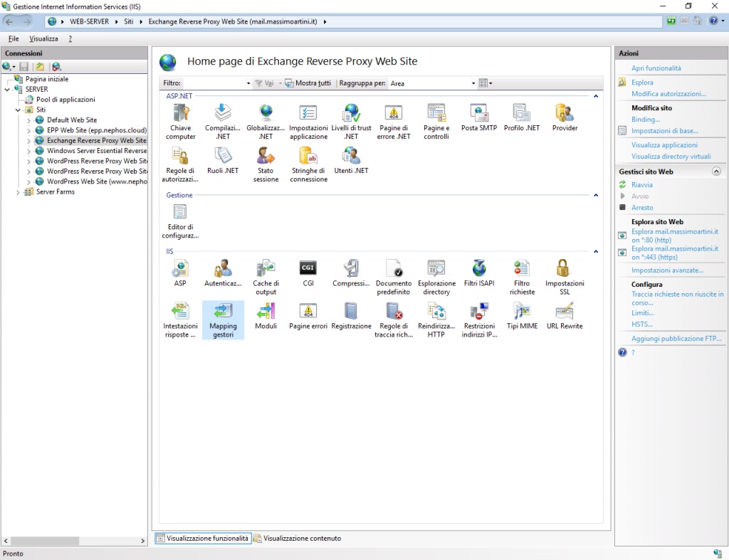Select EPP Web Site in tree

click(x=97, y=131)
